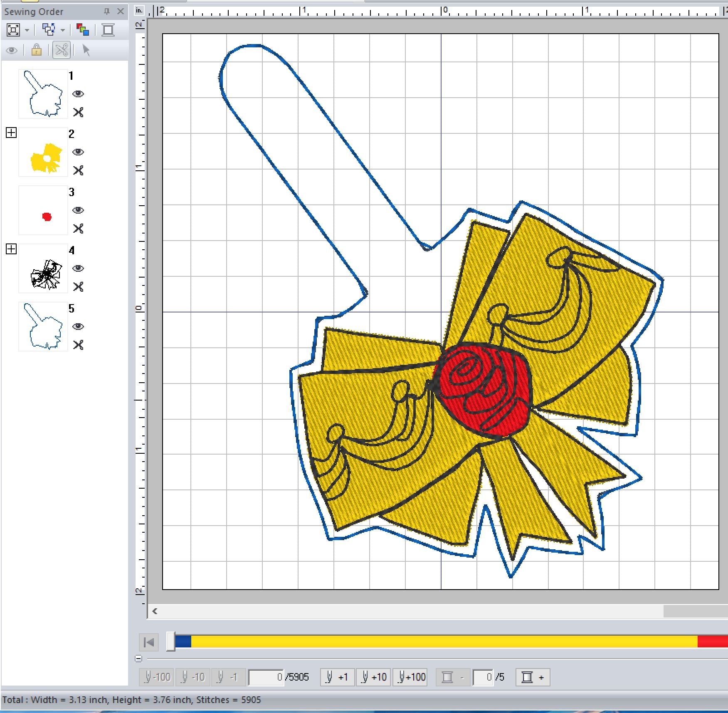Open the sewing order icon's dropdown arrow
Viewport: 728px width, 713px height.
(63, 30)
